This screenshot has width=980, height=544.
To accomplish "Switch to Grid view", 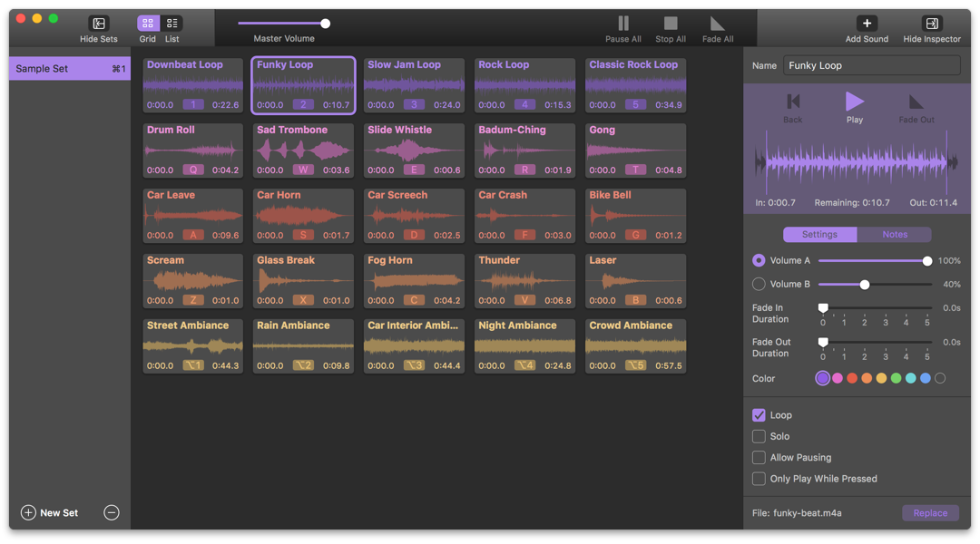I will 148,24.
